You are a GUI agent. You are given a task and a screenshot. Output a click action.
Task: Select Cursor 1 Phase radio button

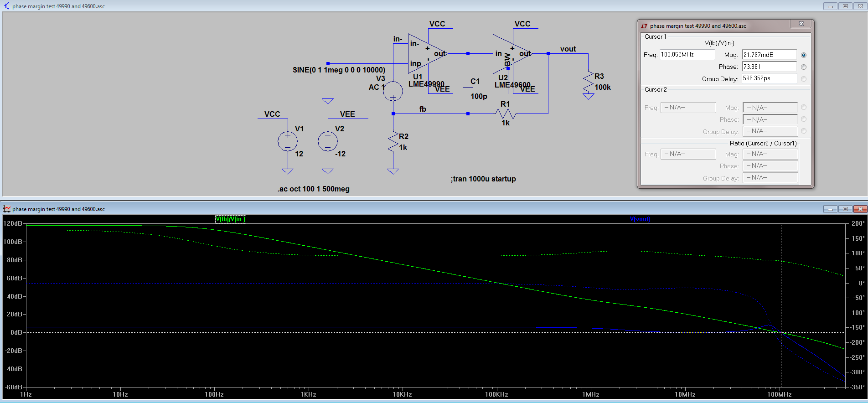coord(804,67)
